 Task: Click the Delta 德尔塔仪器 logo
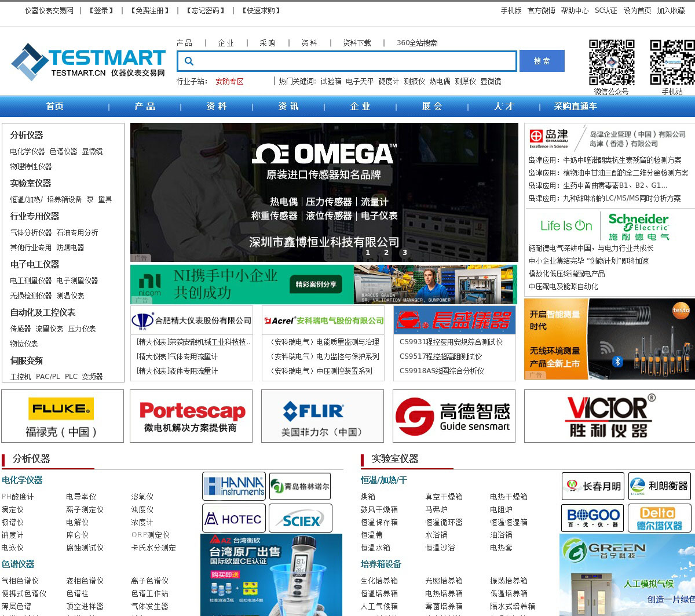tap(660, 518)
